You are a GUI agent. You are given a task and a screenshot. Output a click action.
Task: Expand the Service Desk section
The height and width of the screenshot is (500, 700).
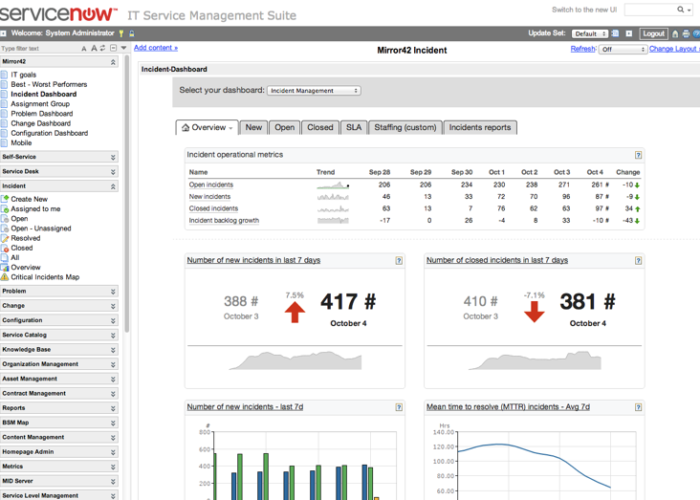click(x=113, y=172)
